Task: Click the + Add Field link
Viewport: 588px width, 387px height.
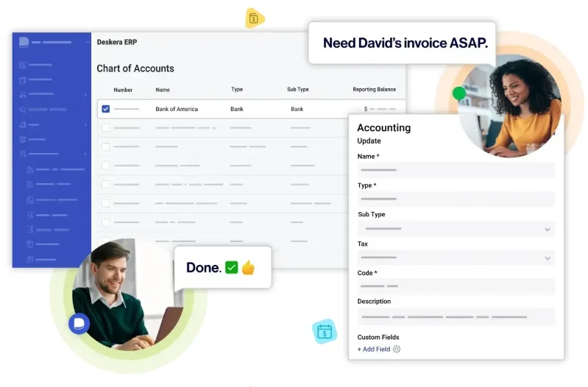Action: pos(374,349)
